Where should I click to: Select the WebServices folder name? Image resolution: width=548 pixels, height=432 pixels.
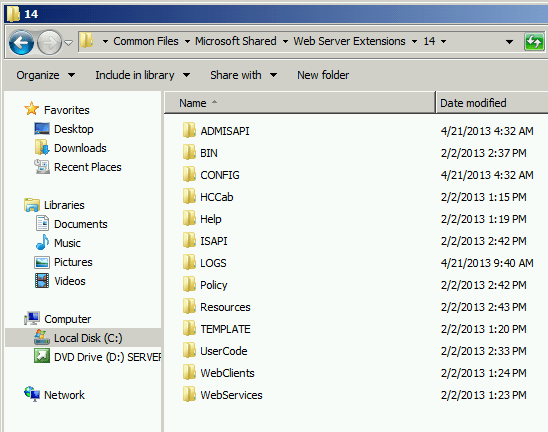click(x=231, y=395)
